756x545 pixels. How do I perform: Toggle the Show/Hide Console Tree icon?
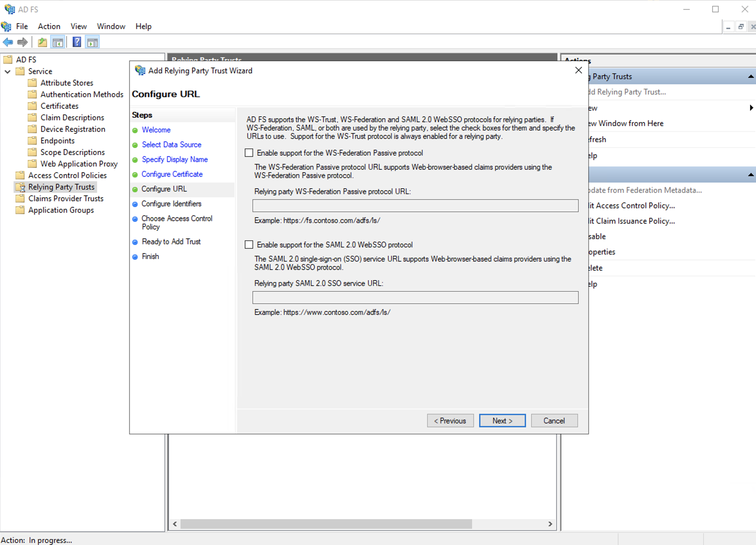click(x=58, y=42)
